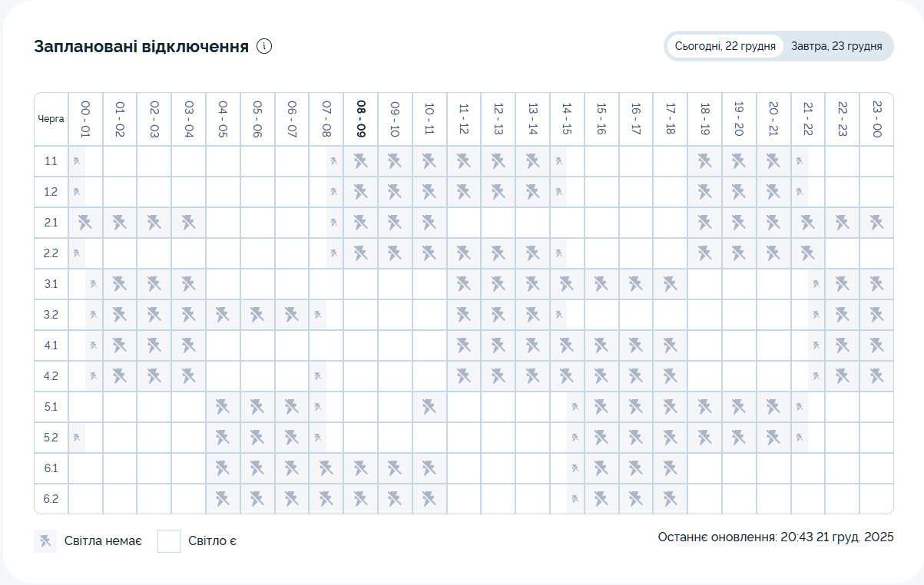Click outage icon for queue 1.1 at 08-09

pyautogui.click(x=360, y=161)
